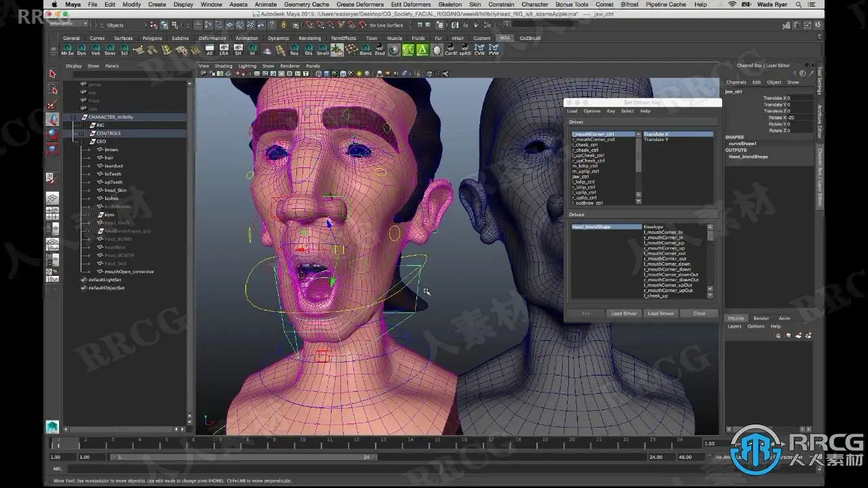Select jaw_ctrl in the Driver list
Screen dimensions: 868x488
581,177
